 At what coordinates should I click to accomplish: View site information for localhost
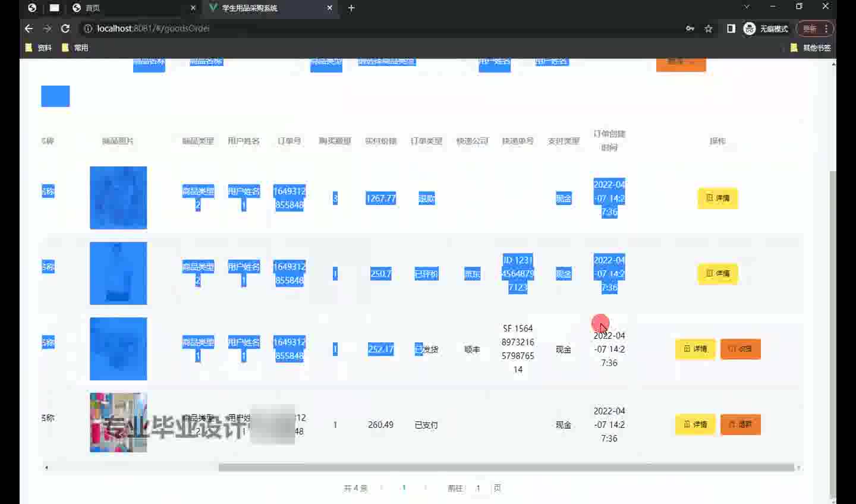(x=88, y=29)
